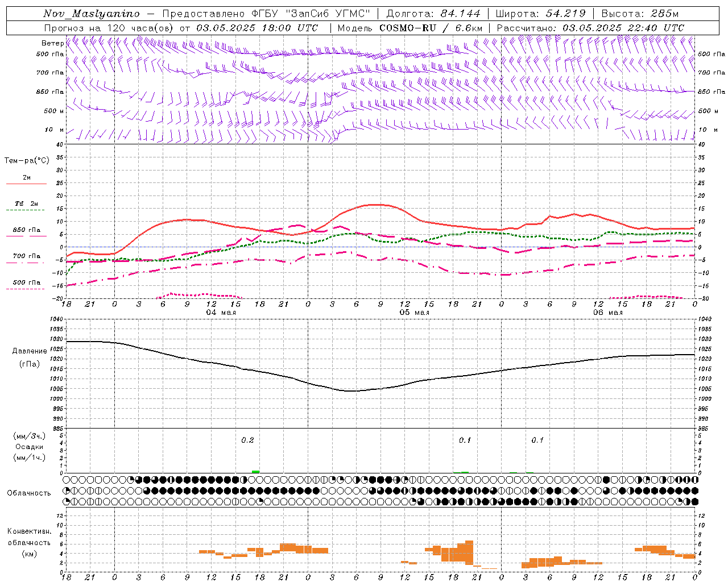Click the forecast length text 'Прогноз на 120 часа(ов)'

(109, 28)
